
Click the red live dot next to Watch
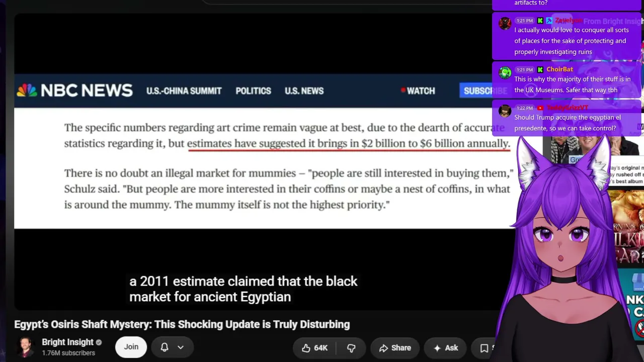click(403, 90)
